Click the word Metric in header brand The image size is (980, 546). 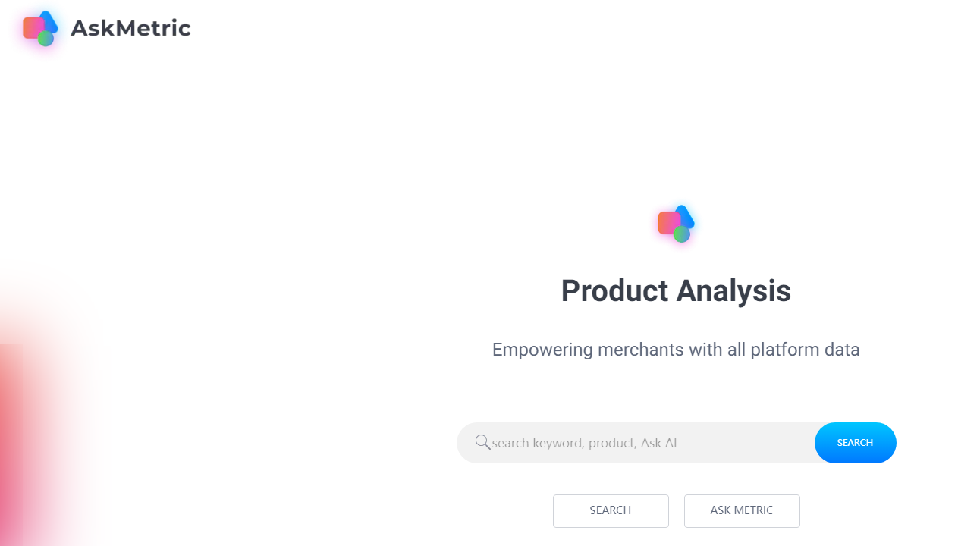(152, 28)
